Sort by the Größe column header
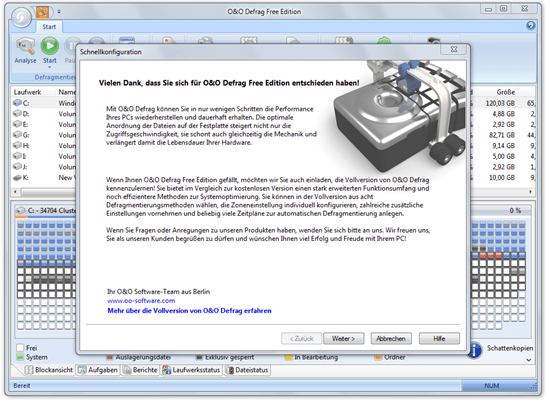This screenshot has width=550, height=408. pos(505,92)
